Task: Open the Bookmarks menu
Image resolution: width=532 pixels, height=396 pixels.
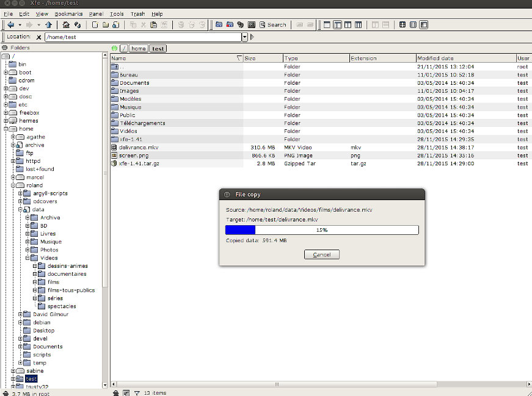Action: point(68,14)
